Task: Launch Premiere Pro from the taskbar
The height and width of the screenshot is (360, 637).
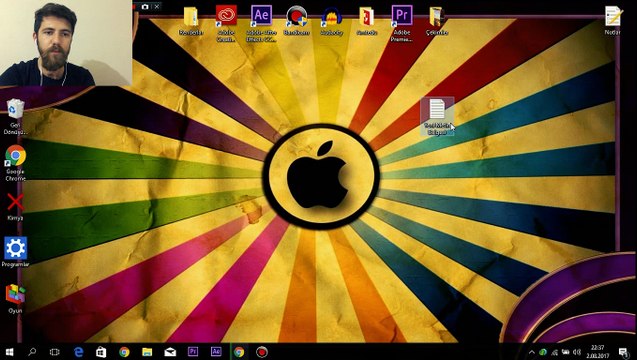Action: (x=193, y=352)
